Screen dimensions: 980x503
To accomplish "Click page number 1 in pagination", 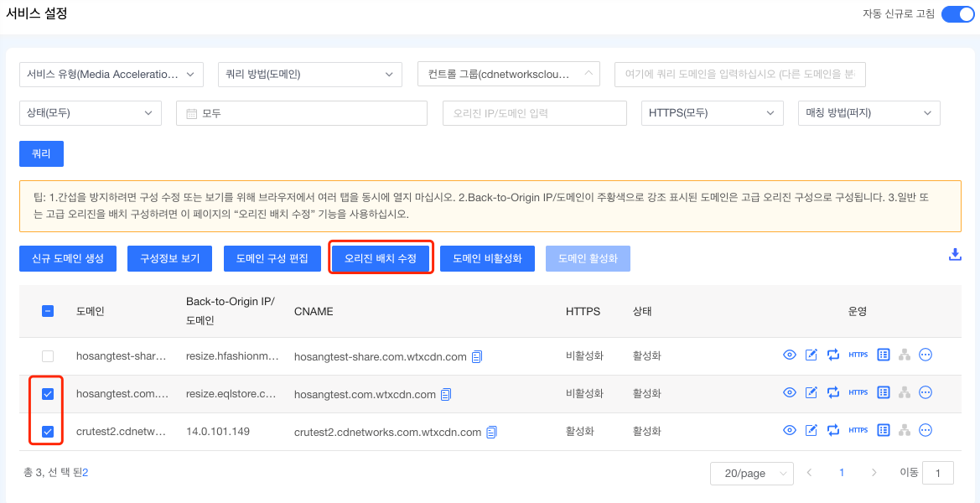I will pyautogui.click(x=841, y=473).
